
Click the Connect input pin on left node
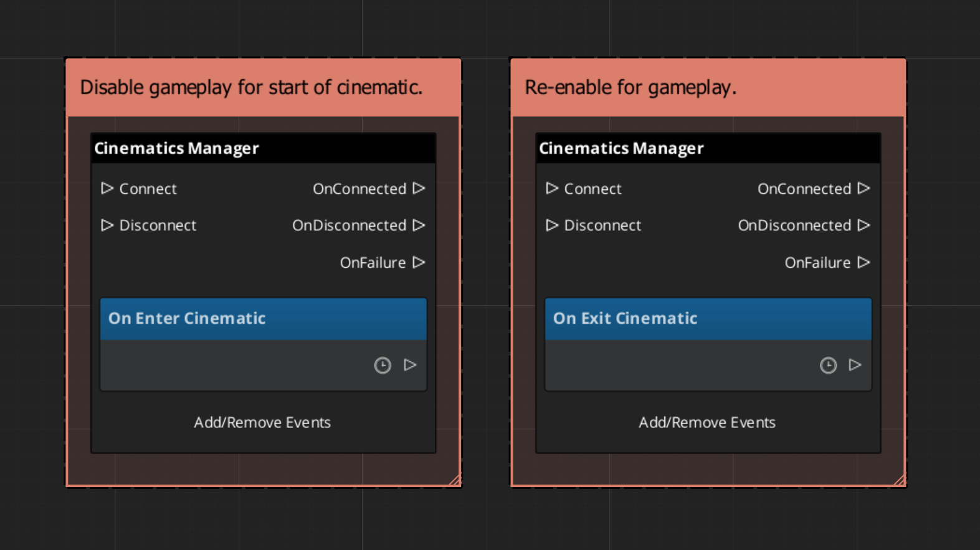click(107, 188)
